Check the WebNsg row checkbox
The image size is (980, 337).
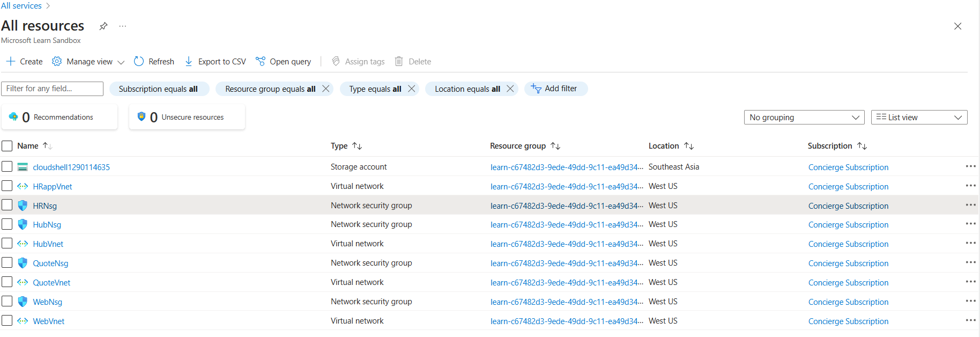click(7, 301)
